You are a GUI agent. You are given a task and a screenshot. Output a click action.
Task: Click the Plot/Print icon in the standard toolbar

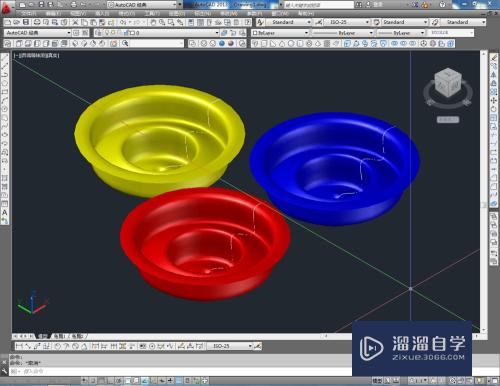37,22
